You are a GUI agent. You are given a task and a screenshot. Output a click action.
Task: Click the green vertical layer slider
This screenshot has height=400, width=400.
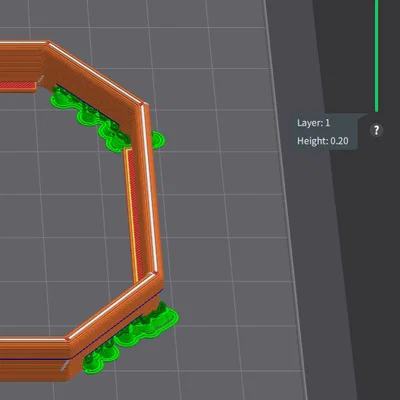coord(376,56)
